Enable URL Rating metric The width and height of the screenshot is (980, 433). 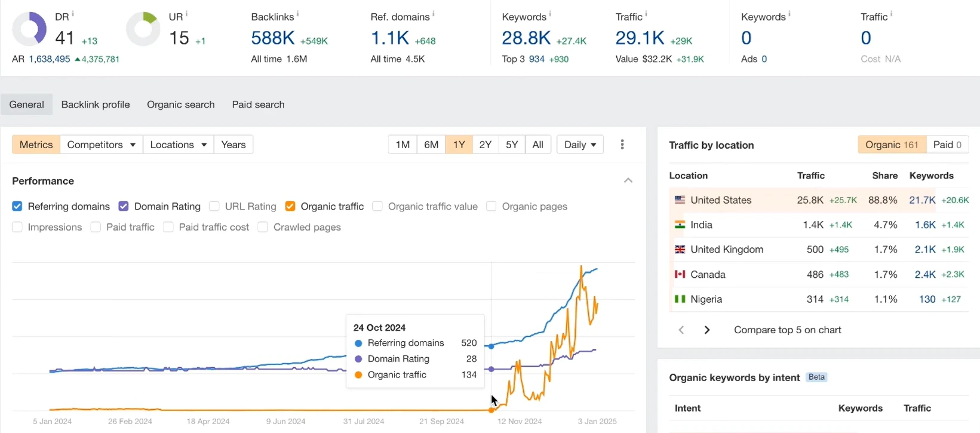coord(214,206)
